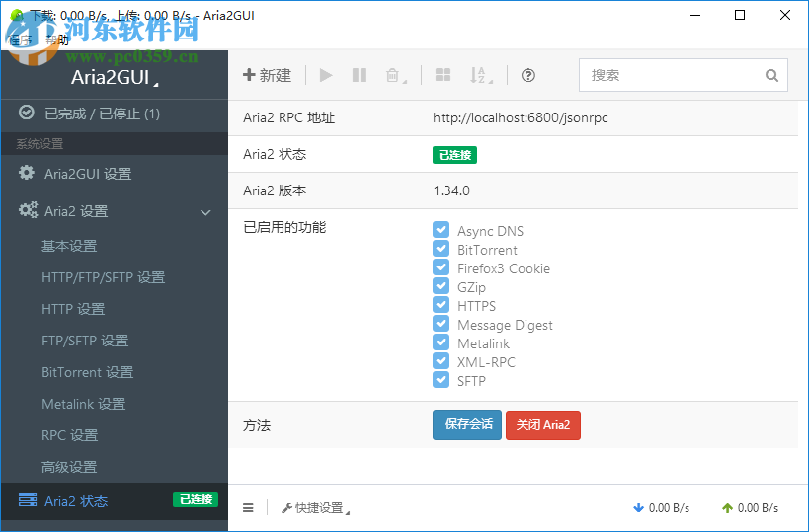The width and height of the screenshot is (809, 532).
Task: Click gear icon beside Aria2GUI settings
Action: point(27,173)
